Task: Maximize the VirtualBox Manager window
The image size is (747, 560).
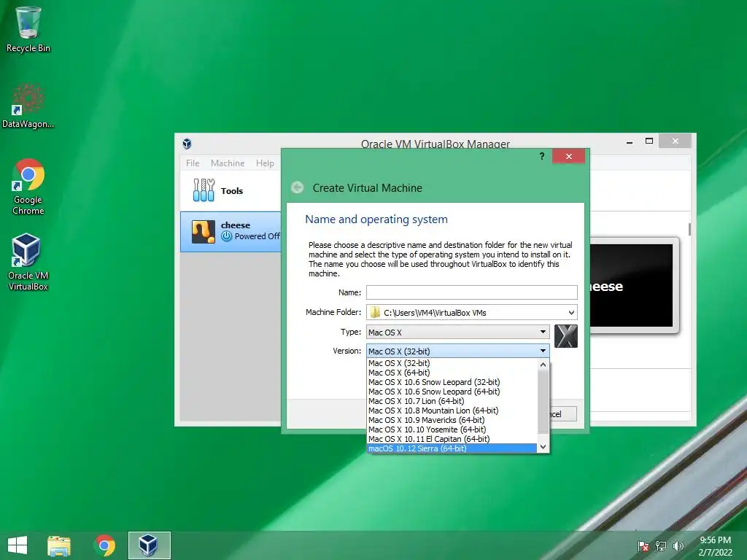Action: pos(649,141)
